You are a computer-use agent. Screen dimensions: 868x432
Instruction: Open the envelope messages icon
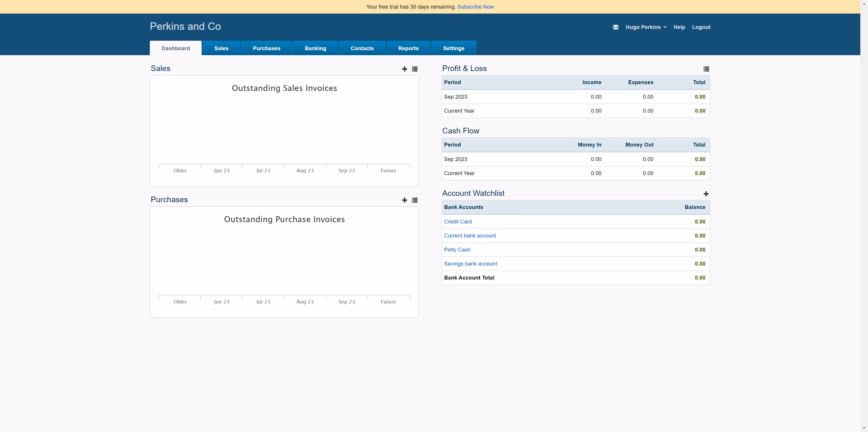[x=616, y=27]
